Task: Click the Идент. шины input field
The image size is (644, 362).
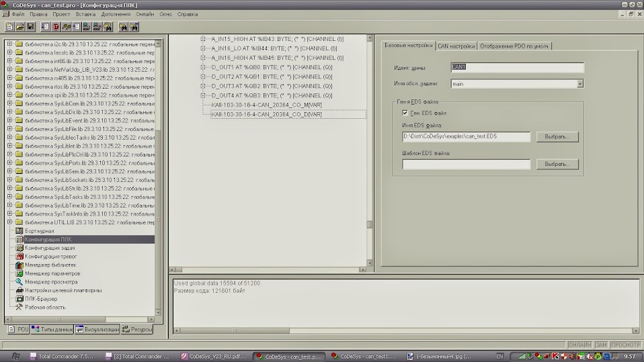Action: tap(517, 67)
